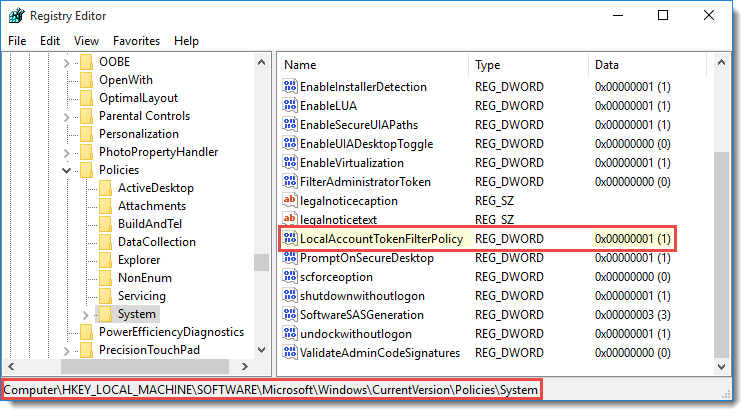Click the ActiveDesktop folder icon
Image resolution: width=748 pixels, height=416 pixels.
click(105, 188)
